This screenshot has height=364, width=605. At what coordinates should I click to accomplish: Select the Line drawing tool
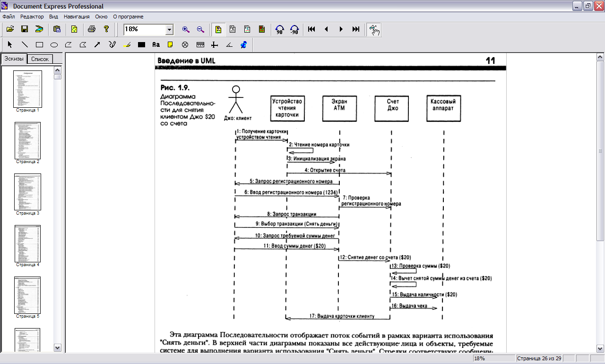pyautogui.click(x=25, y=45)
